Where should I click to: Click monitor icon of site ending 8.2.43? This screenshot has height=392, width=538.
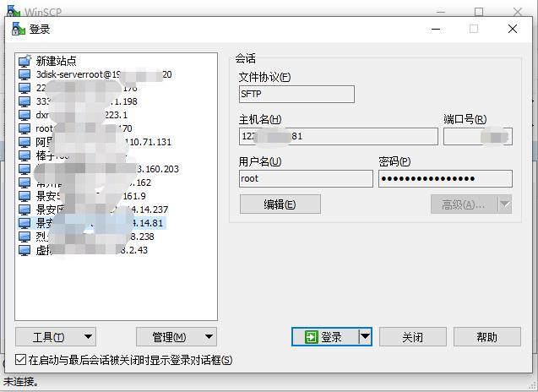24,250
